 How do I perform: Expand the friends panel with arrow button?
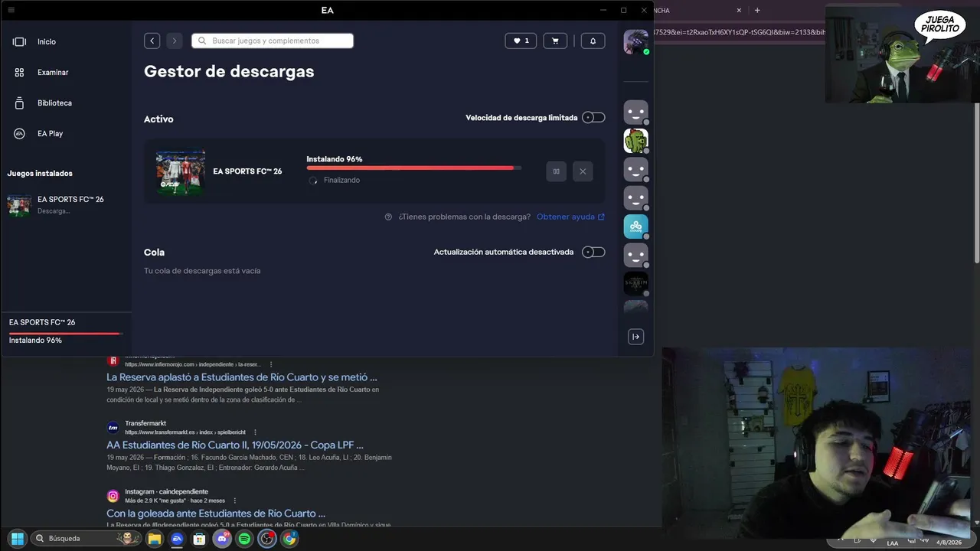click(635, 337)
